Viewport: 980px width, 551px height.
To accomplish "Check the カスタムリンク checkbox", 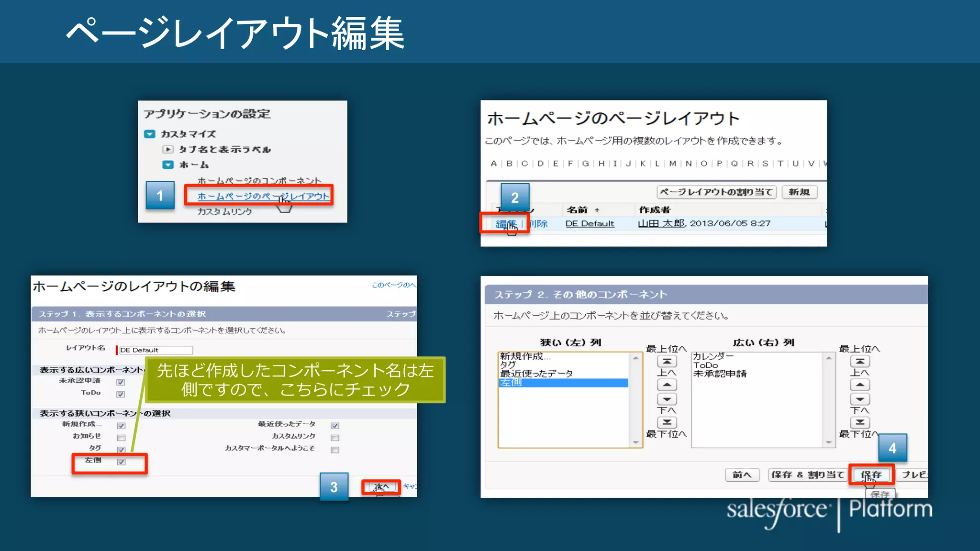I will [335, 438].
